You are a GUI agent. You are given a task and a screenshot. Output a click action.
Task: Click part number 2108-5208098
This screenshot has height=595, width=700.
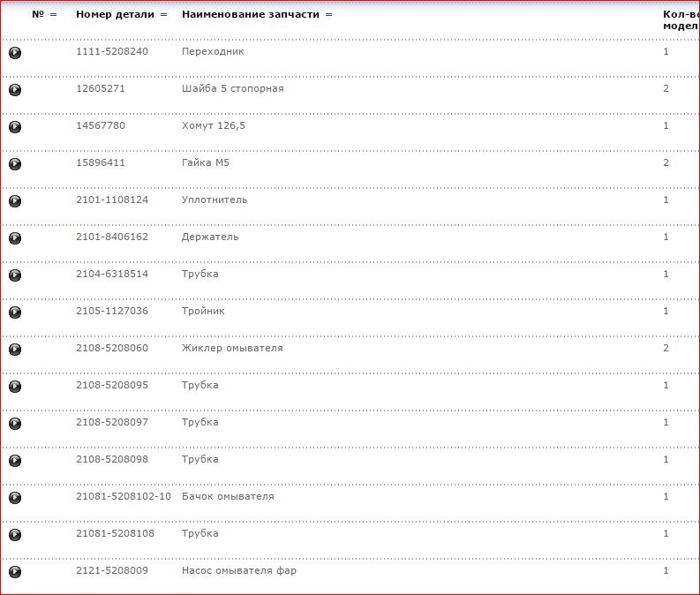point(112,460)
